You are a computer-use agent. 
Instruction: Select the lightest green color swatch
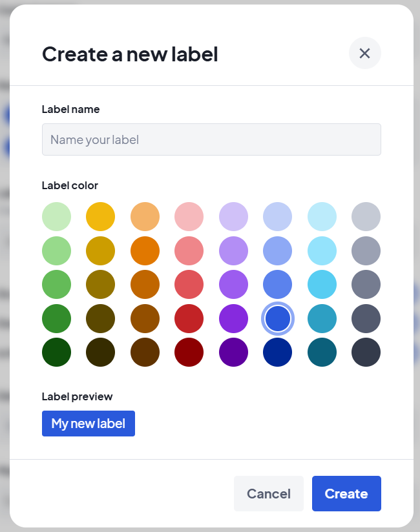point(56,216)
